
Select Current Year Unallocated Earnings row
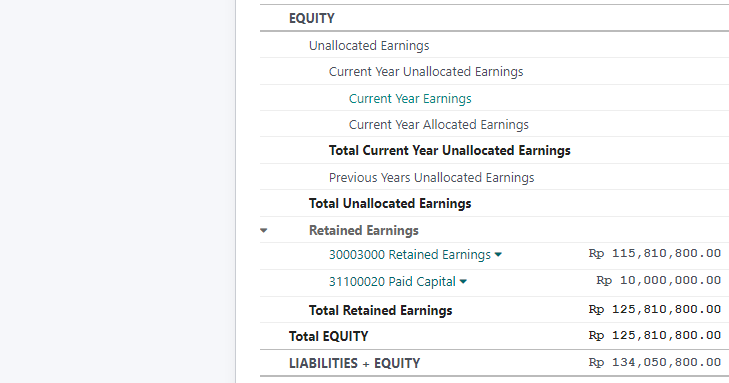[494, 72]
